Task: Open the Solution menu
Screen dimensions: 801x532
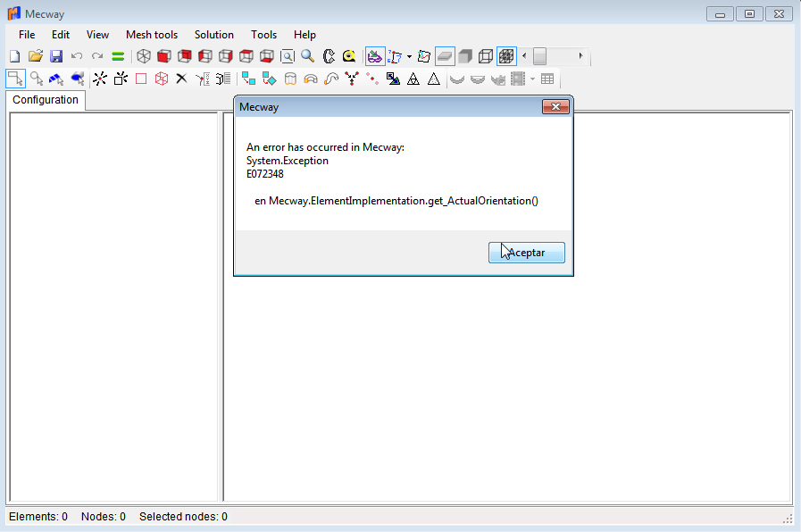Action: [214, 35]
